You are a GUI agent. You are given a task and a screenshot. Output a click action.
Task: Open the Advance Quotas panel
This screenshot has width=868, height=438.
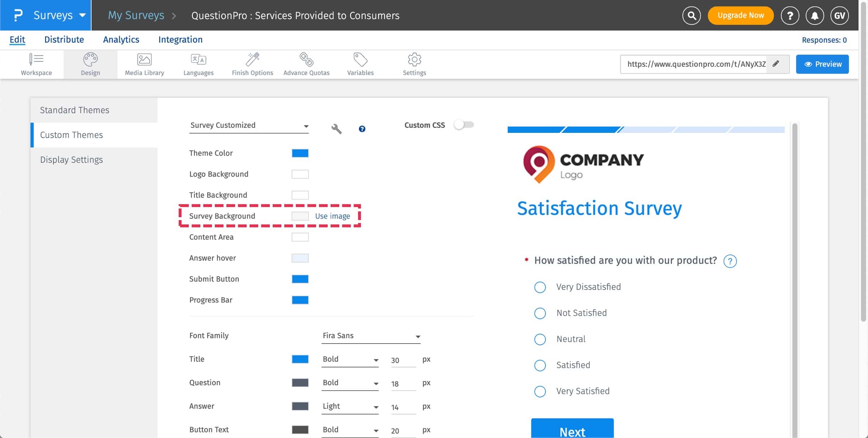pos(306,64)
